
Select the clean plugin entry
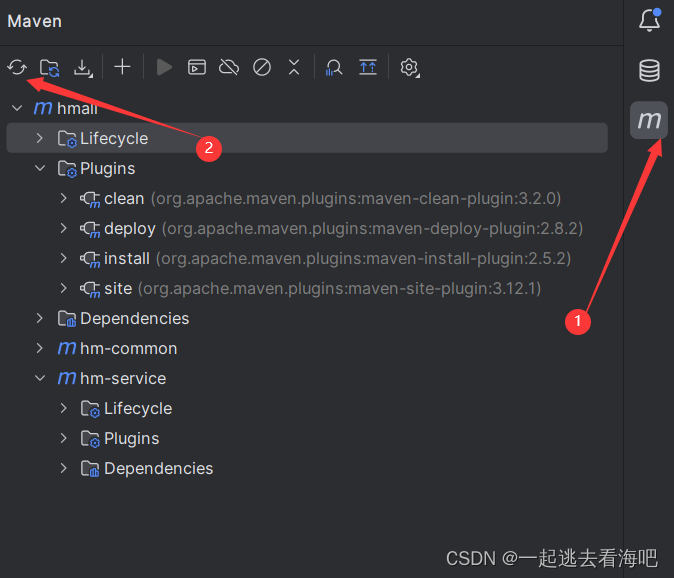[x=307, y=198]
